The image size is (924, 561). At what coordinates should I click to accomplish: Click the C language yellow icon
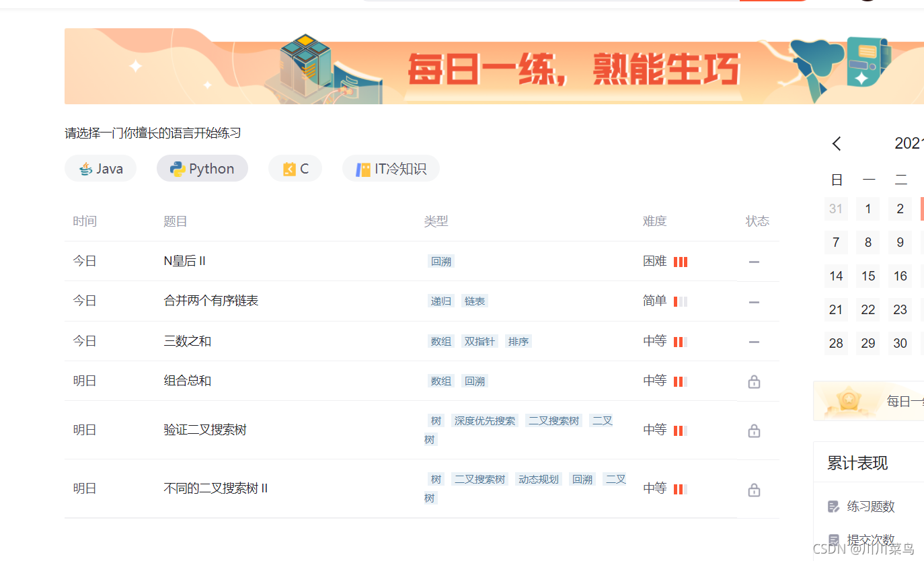pos(289,169)
